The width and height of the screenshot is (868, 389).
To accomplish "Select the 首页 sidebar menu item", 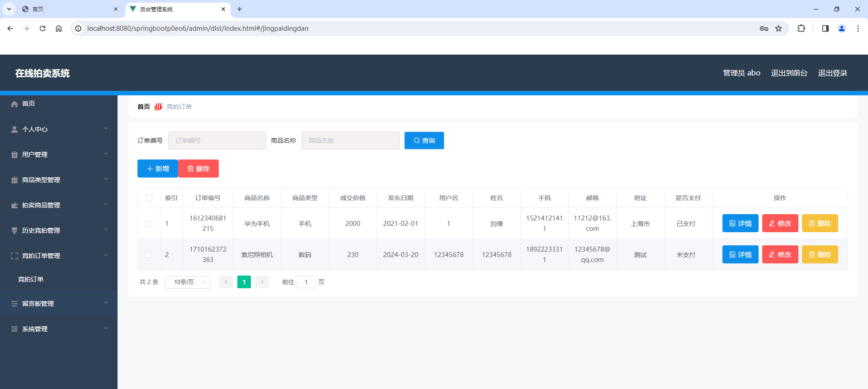I will click(59, 104).
